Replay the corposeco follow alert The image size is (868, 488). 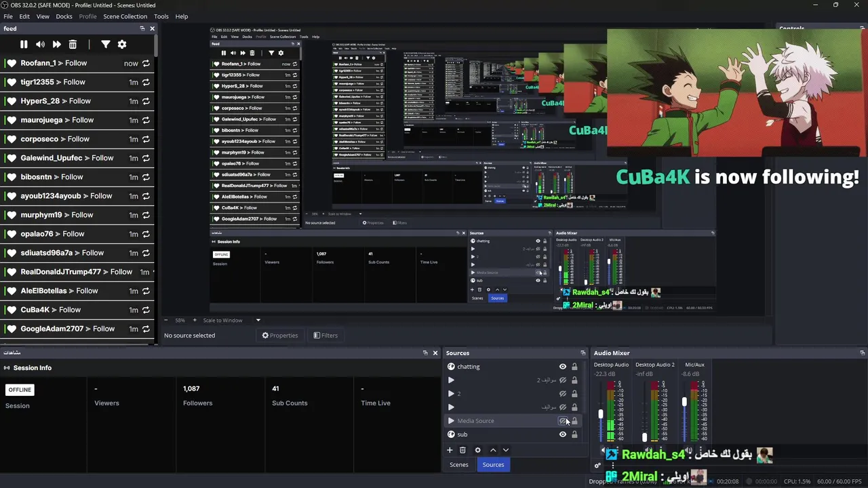146,139
